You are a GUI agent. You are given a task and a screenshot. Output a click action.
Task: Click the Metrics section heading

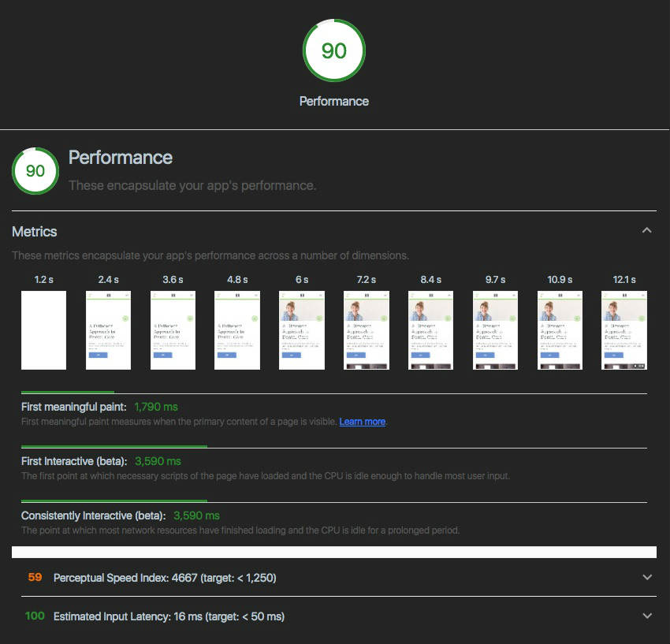34,231
